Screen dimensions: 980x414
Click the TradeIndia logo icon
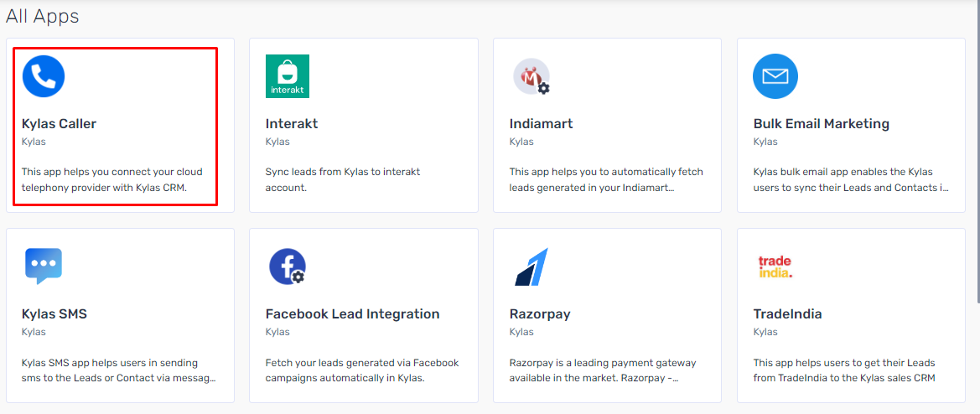tap(775, 267)
